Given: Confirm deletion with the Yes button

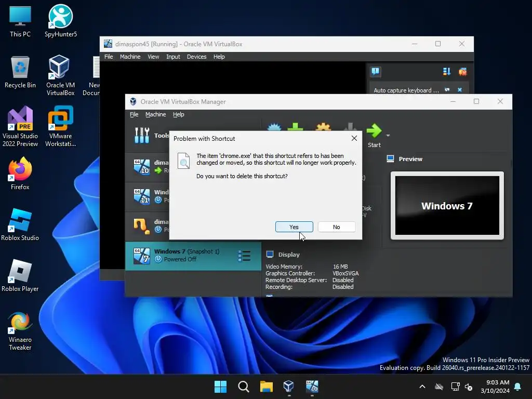Looking at the screenshot, I should pos(294,227).
